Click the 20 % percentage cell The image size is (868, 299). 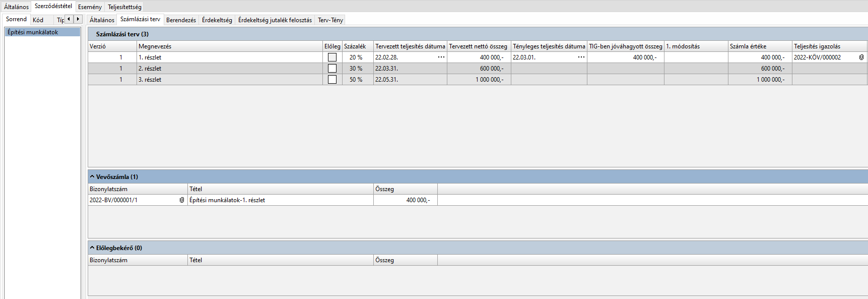pyautogui.click(x=358, y=57)
